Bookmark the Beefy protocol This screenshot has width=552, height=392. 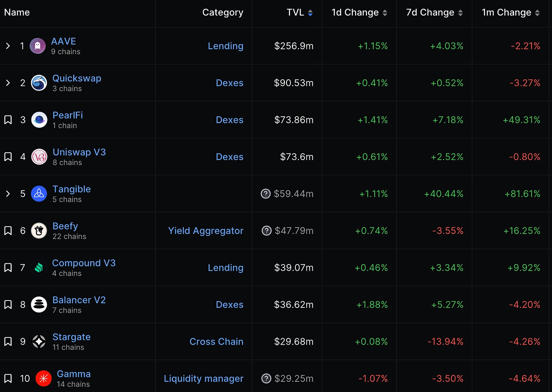[8, 231]
